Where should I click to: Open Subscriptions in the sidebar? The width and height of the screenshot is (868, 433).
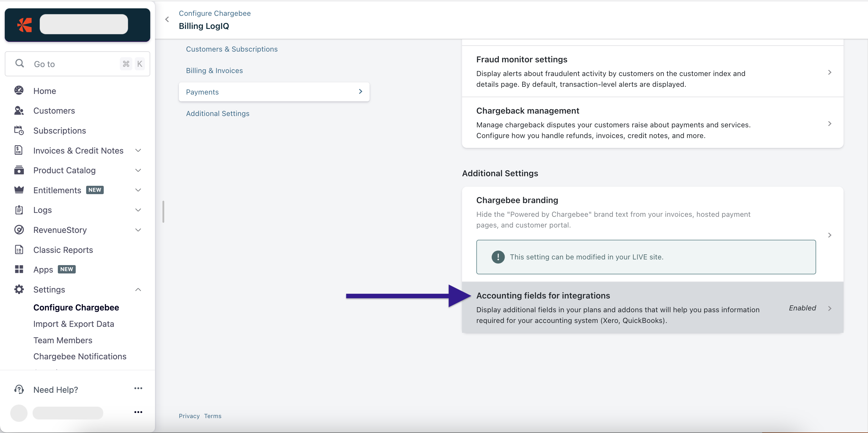(x=60, y=131)
